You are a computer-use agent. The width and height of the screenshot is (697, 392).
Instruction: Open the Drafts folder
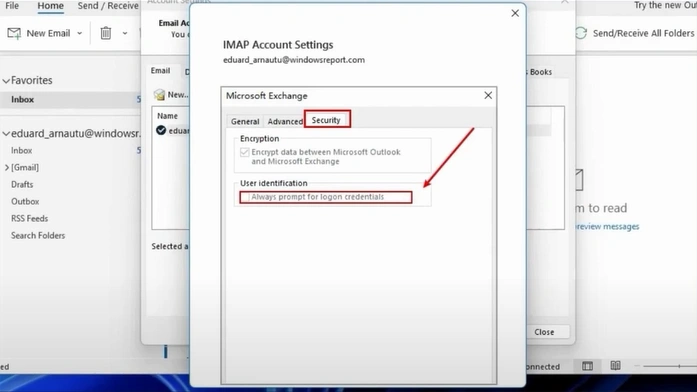pos(22,184)
